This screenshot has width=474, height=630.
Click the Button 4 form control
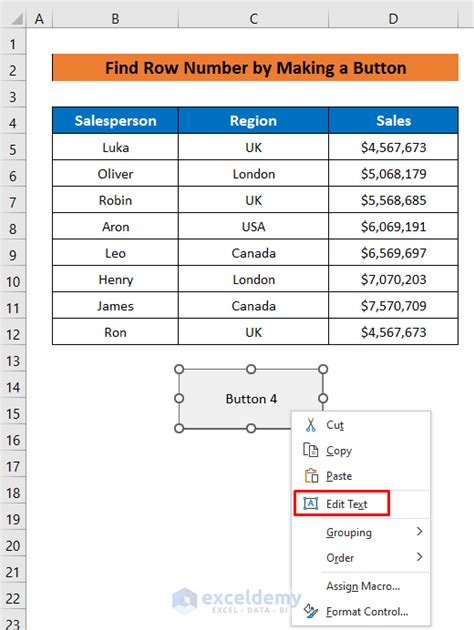pos(251,399)
